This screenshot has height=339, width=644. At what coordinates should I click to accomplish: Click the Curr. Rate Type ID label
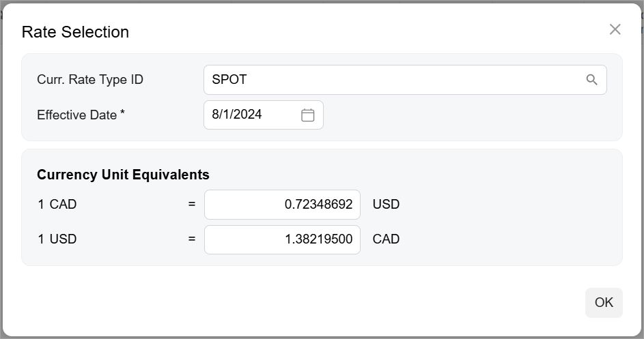(90, 80)
